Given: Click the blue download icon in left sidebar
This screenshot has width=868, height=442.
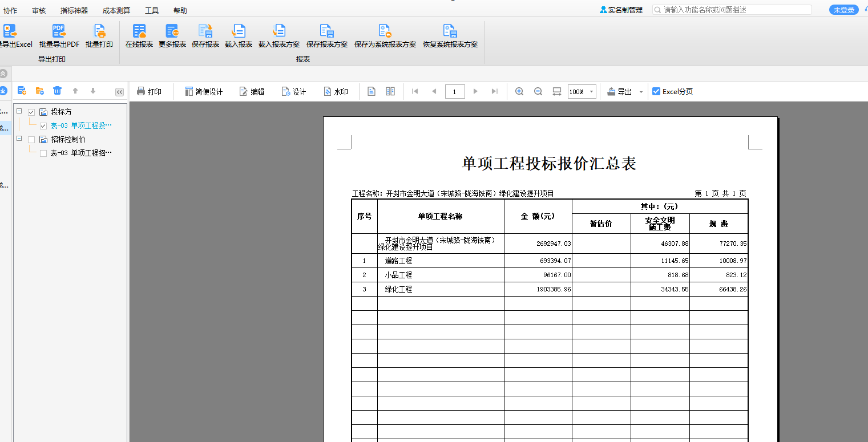Looking at the screenshot, I should tap(3, 91).
